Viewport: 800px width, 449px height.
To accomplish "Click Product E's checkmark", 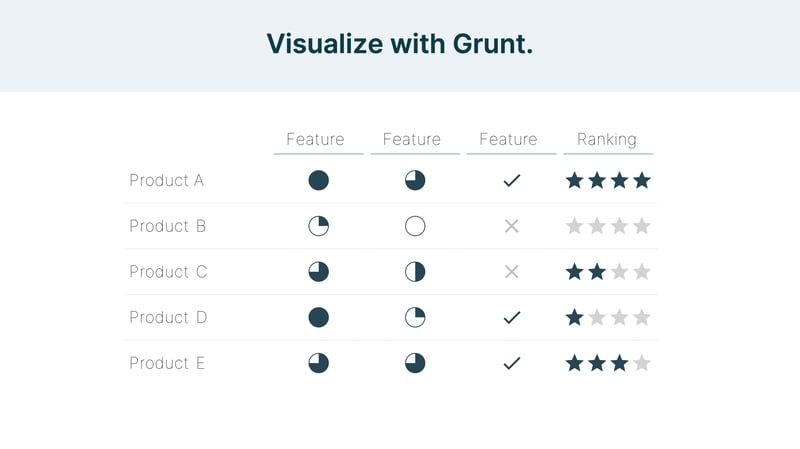I will coord(512,363).
